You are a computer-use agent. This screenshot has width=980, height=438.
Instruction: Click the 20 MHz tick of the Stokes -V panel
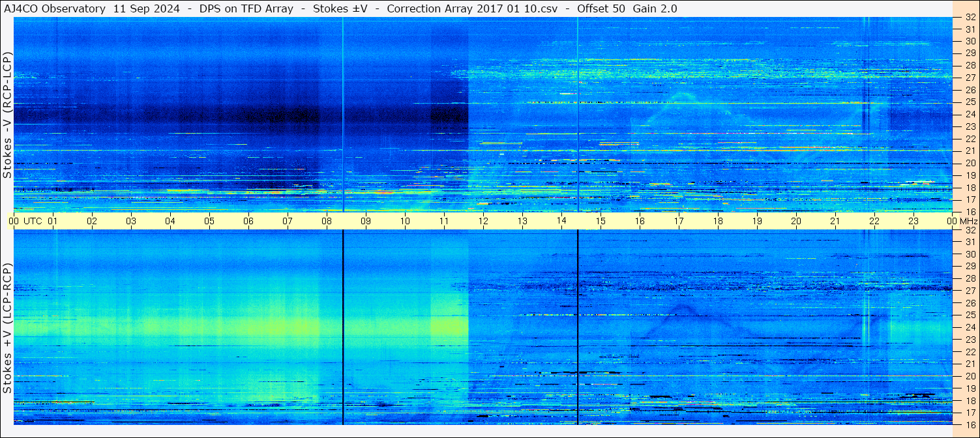pos(970,163)
